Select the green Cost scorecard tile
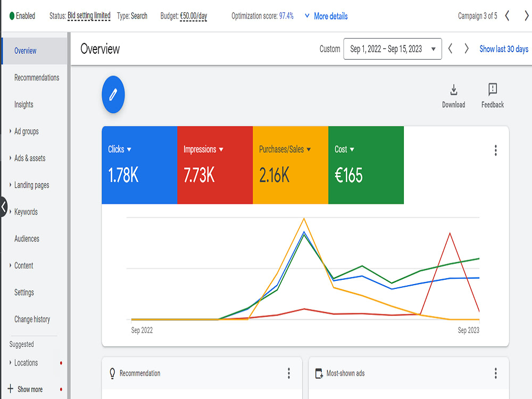 (366, 165)
